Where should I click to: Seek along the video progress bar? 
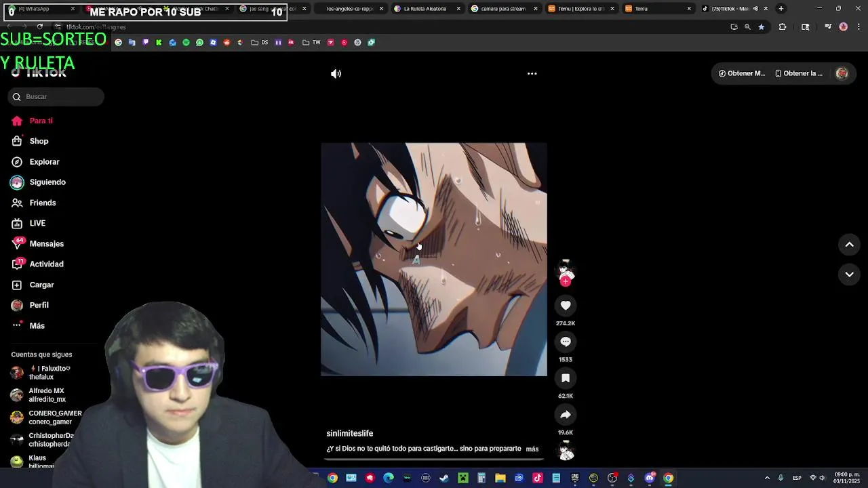pyautogui.click(x=434, y=460)
